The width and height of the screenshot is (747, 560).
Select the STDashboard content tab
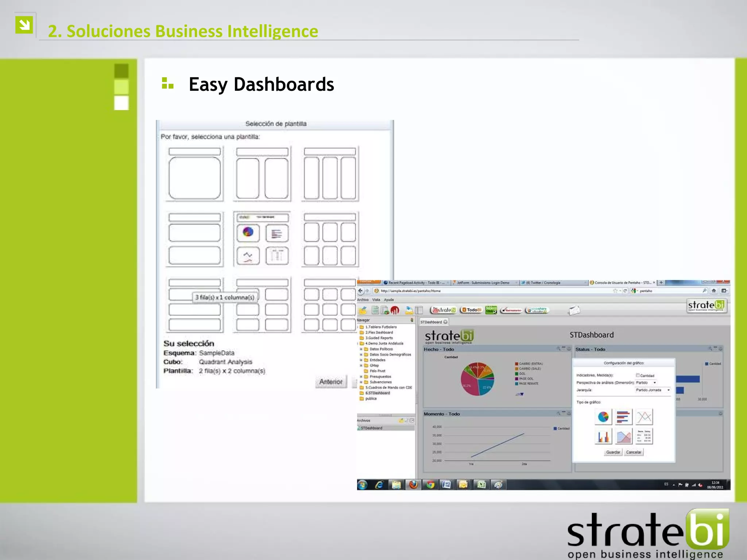pyautogui.click(x=433, y=322)
